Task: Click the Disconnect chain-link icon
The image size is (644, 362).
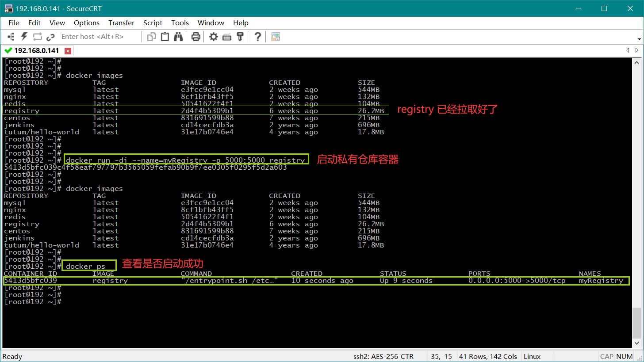Action: click(x=50, y=37)
